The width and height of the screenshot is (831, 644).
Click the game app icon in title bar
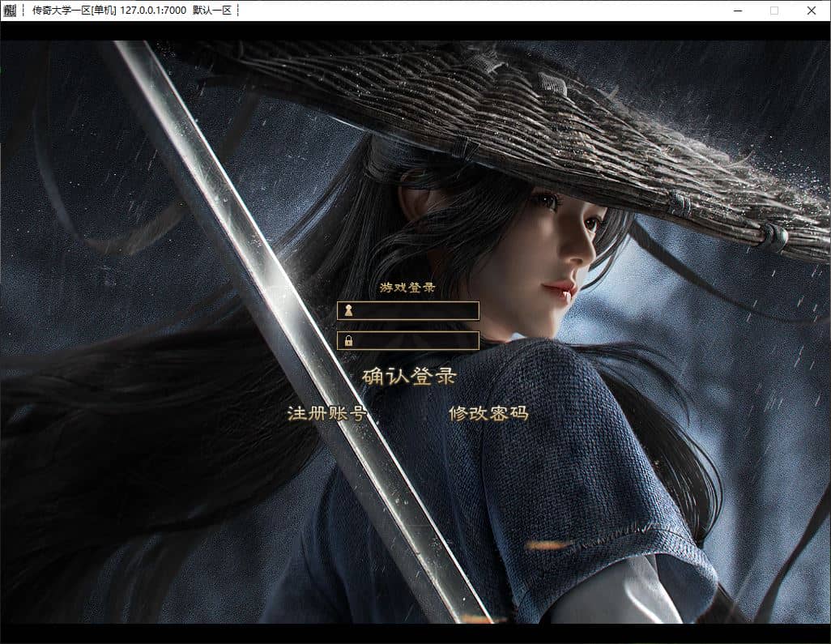10,10
